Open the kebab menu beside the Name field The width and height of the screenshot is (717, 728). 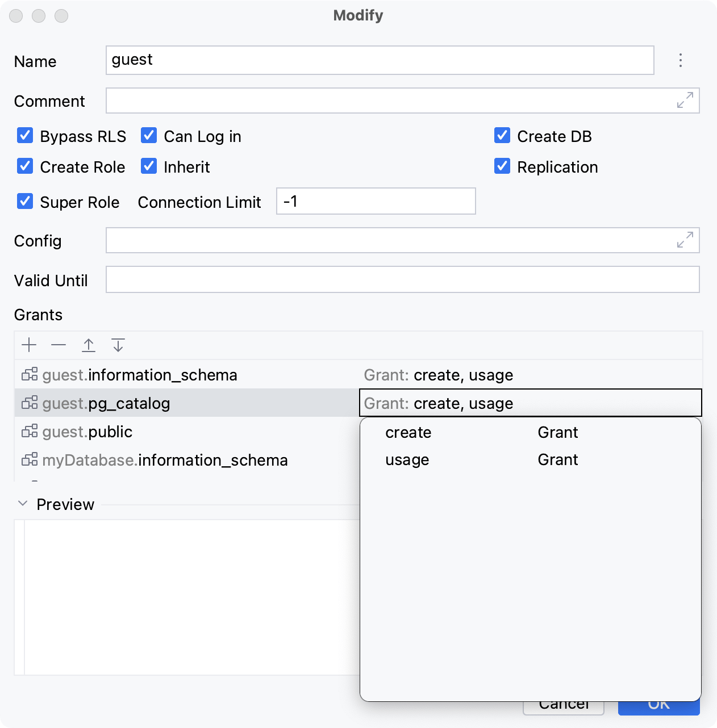coord(680,61)
